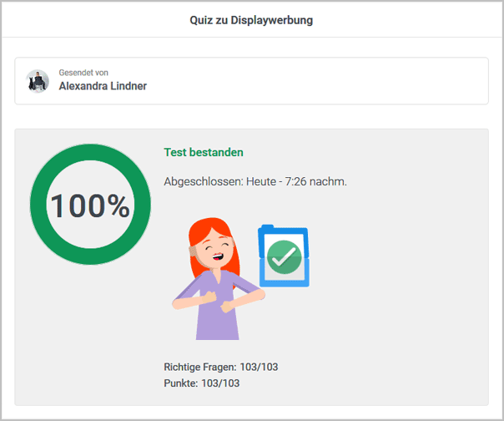The image size is (504, 421).
Task: Click the Alexandra Lindner profile avatar
Action: [38, 81]
